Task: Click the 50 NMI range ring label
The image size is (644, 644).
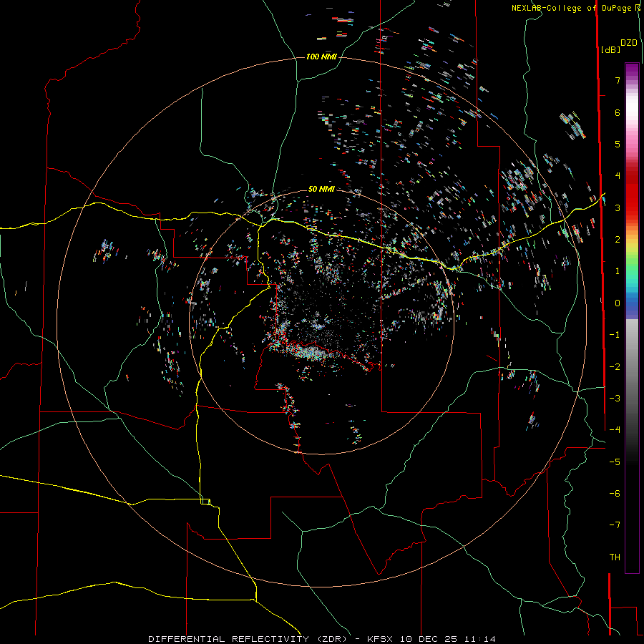Action: pos(321,189)
